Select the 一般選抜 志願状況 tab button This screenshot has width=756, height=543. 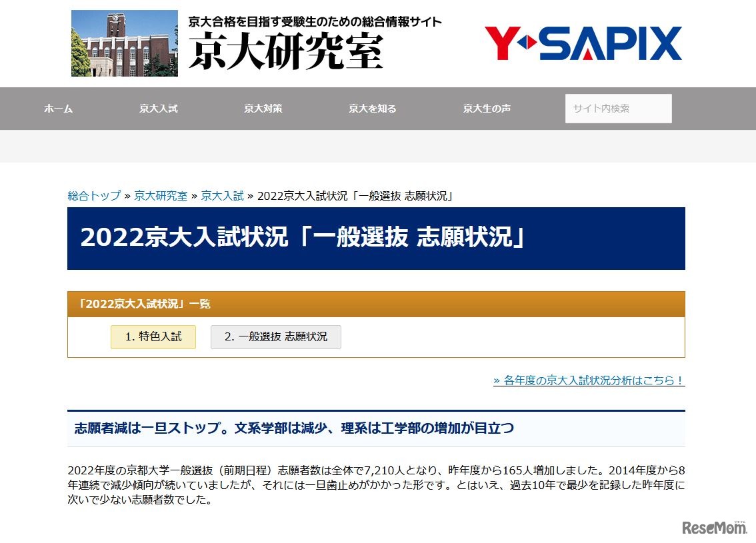tap(275, 336)
